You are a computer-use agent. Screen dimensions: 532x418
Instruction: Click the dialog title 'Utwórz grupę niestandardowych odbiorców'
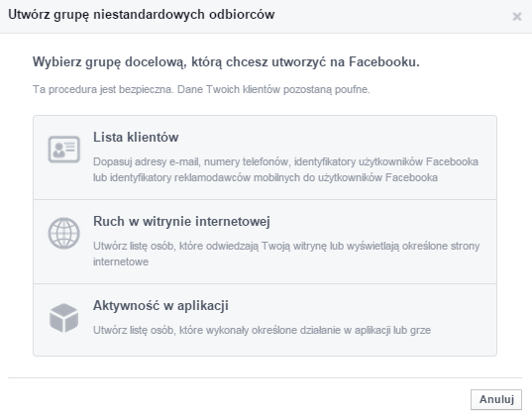coord(141,15)
